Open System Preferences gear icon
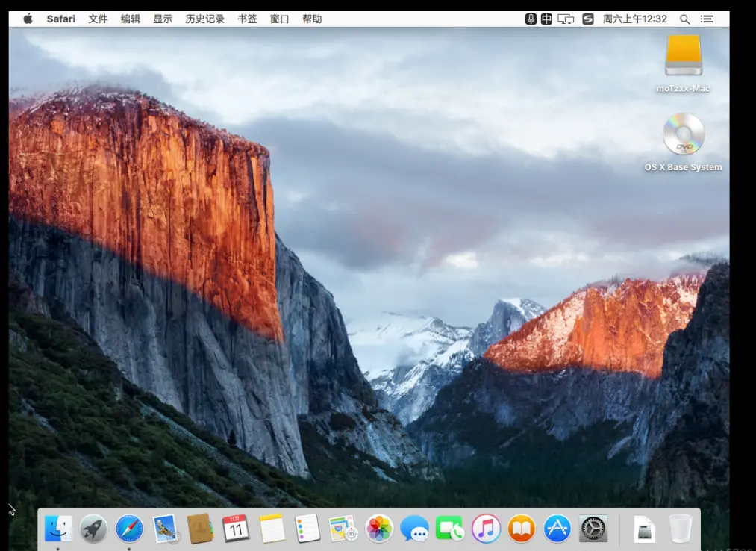 click(x=593, y=529)
